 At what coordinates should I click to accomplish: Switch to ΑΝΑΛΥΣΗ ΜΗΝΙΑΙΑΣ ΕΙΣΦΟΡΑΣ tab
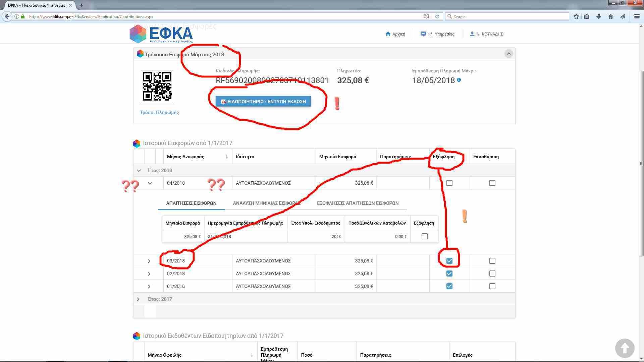point(266,203)
